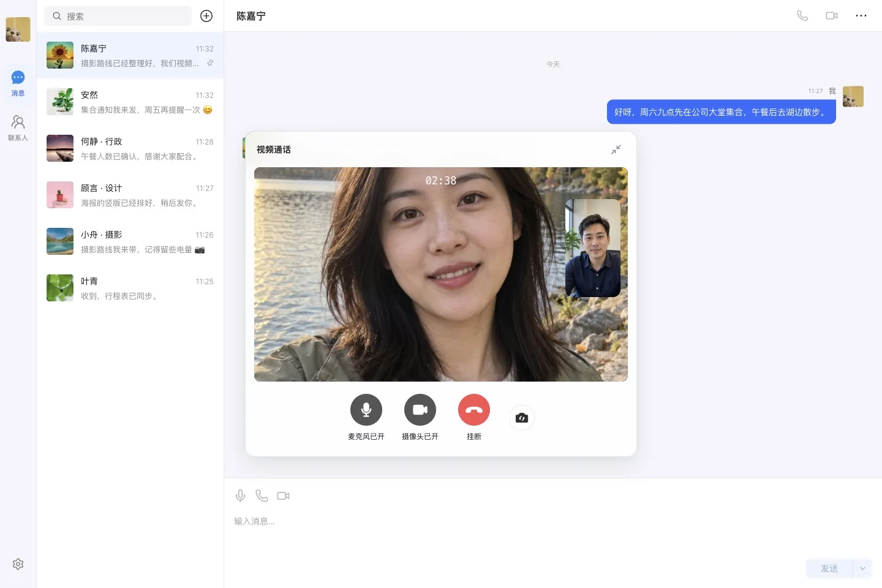Click 陈嘉宁's sunflower avatar in the chat list

(60, 55)
